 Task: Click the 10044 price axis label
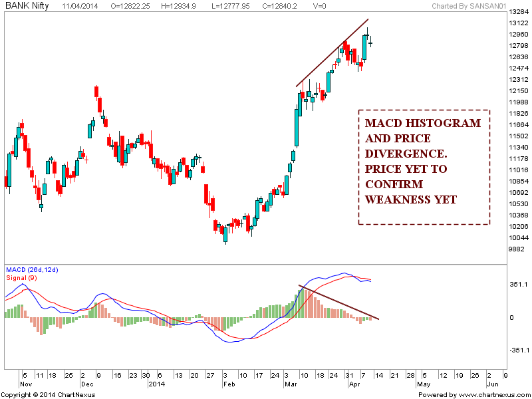tap(519, 238)
